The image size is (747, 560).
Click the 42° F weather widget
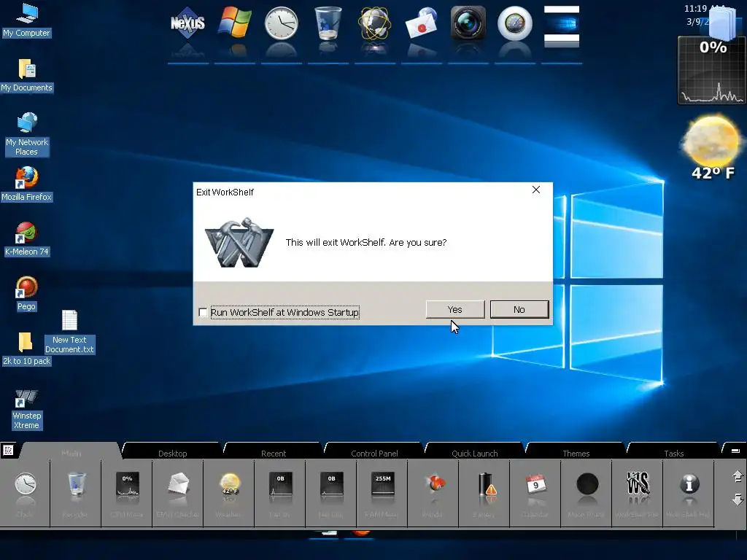point(712,147)
